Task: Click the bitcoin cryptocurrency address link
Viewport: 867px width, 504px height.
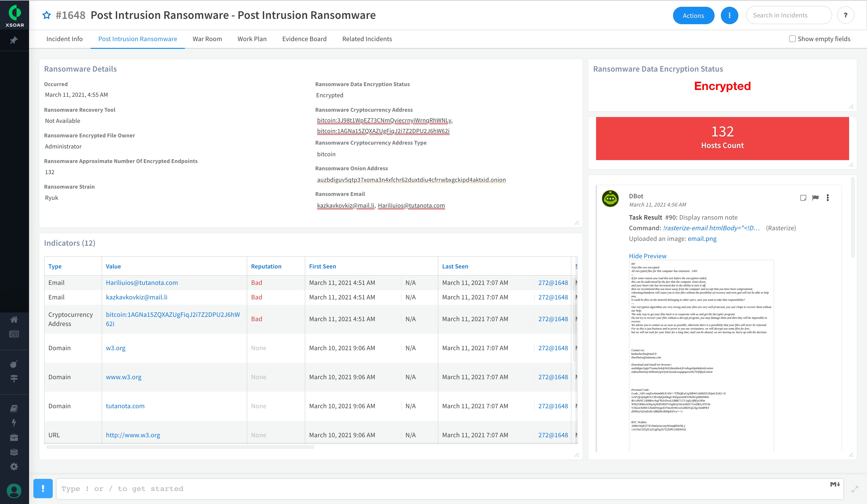Action: click(x=173, y=319)
